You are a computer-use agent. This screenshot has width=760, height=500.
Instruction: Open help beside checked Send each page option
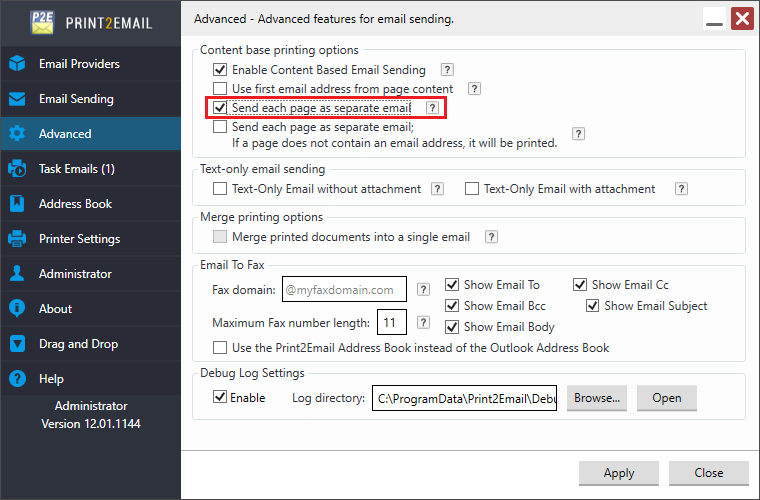(432, 108)
